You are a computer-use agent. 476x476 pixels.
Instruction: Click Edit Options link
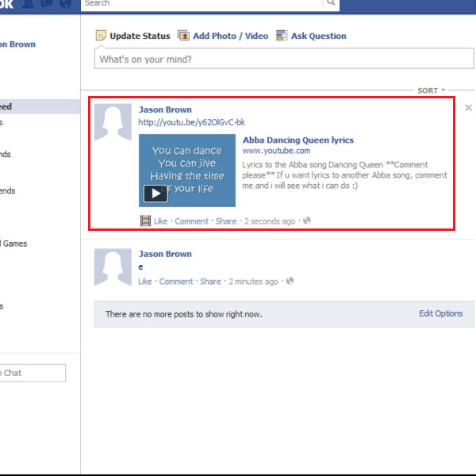441,313
